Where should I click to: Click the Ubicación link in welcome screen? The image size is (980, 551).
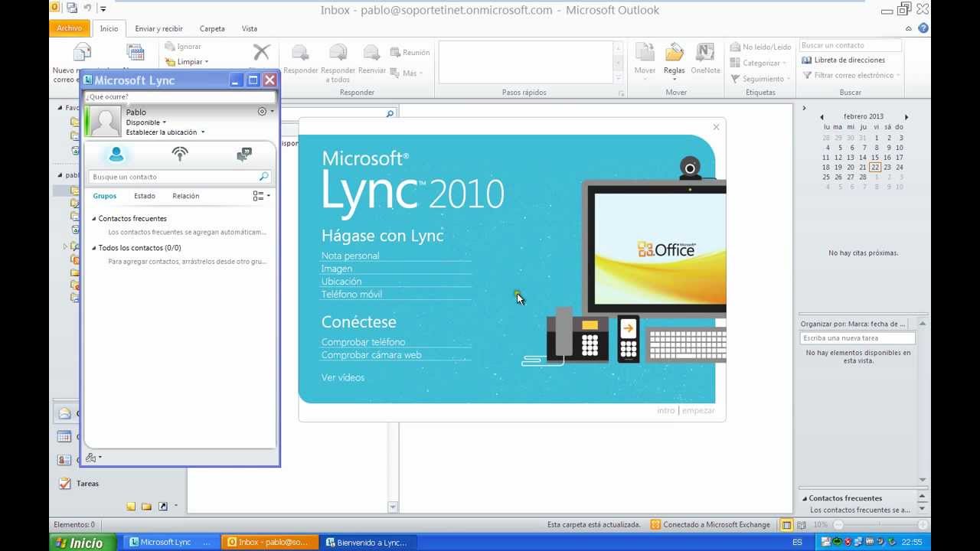pos(341,282)
